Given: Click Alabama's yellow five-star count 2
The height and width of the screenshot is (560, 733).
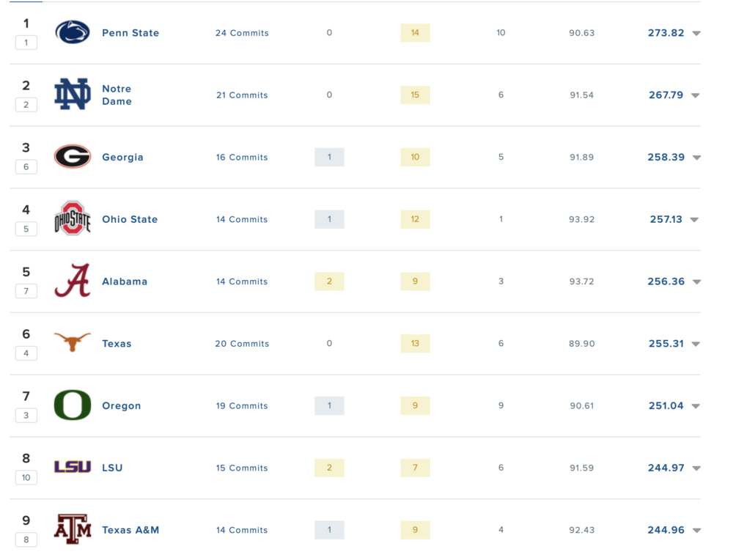Looking at the screenshot, I should pyautogui.click(x=329, y=281).
